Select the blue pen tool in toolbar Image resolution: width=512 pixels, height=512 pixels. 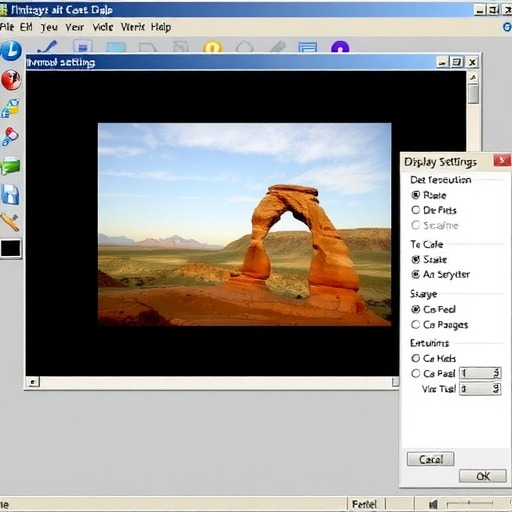[47, 47]
